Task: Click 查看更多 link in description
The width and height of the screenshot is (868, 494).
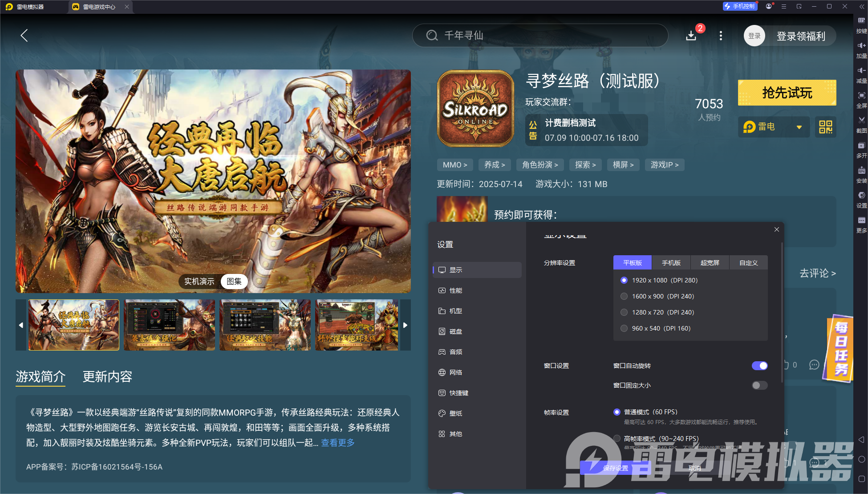Action: point(338,443)
